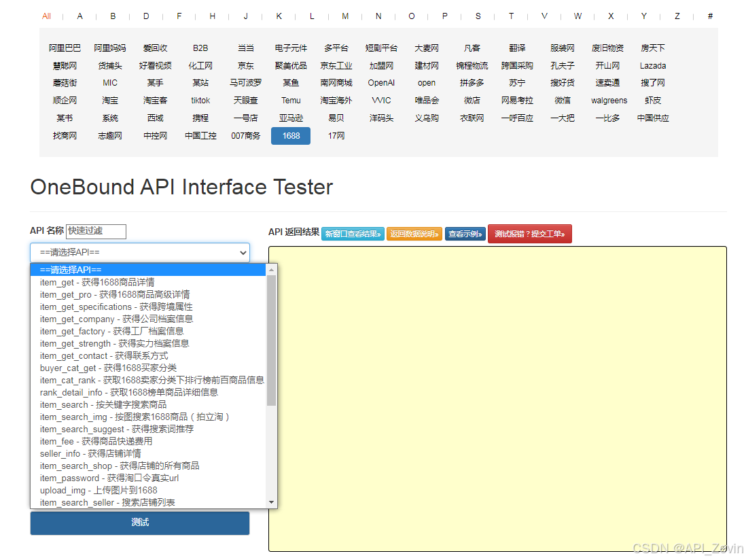Select the 京东 platform

245,66
